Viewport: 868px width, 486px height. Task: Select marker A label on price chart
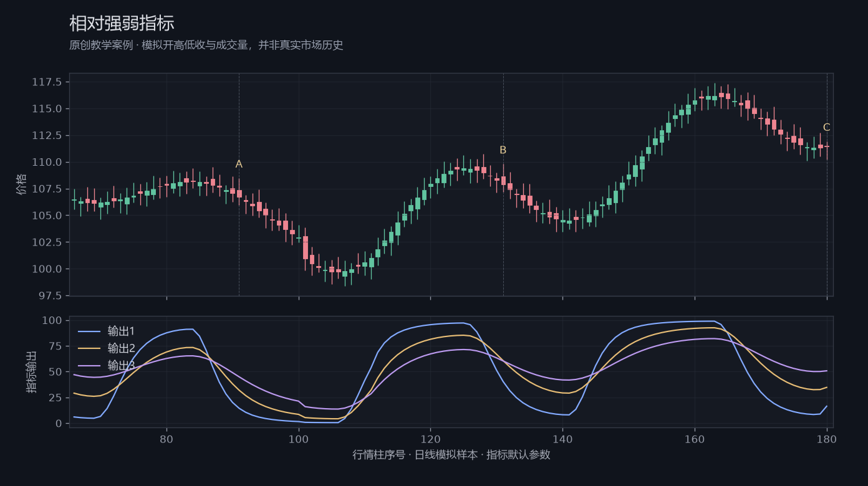point(239,164)
